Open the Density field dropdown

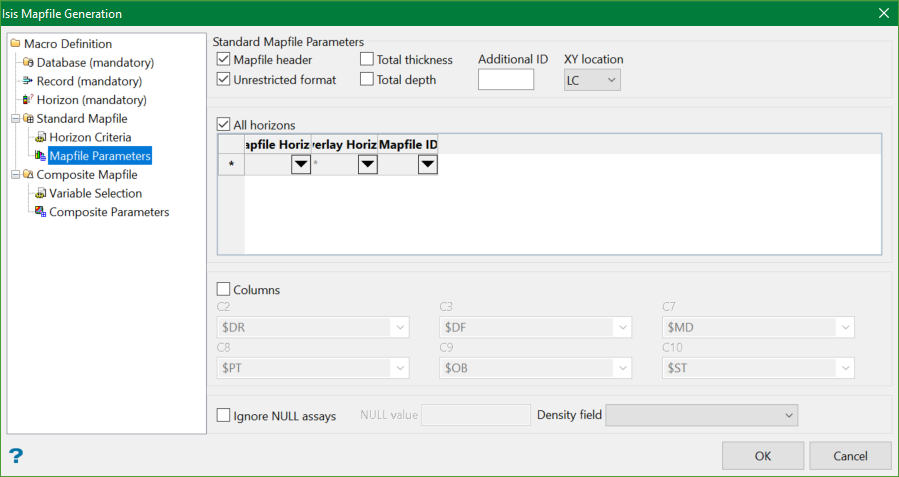pos(701,415)
